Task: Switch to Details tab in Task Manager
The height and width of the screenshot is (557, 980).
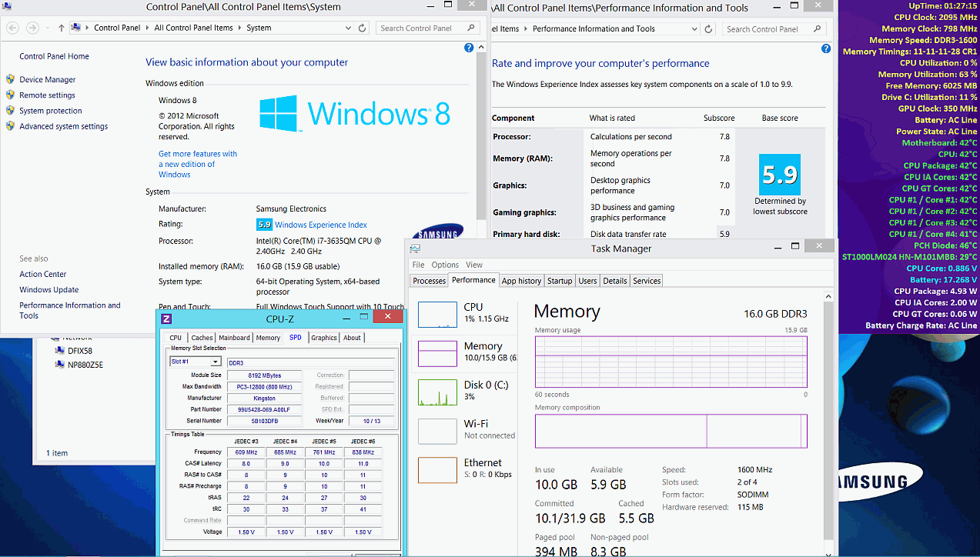Action: click(x=615, y=281)
